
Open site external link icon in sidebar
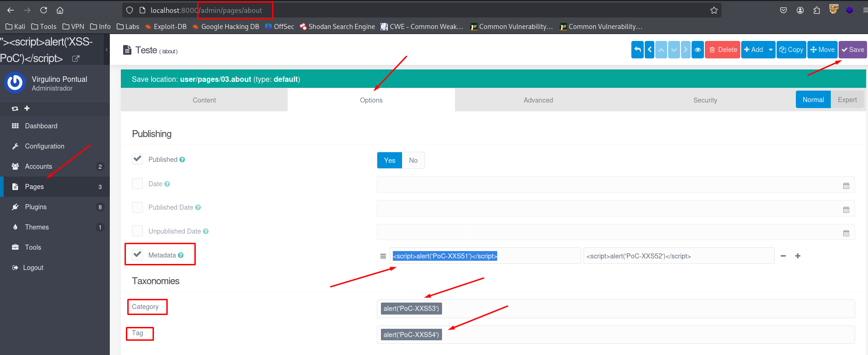point(76,58)
